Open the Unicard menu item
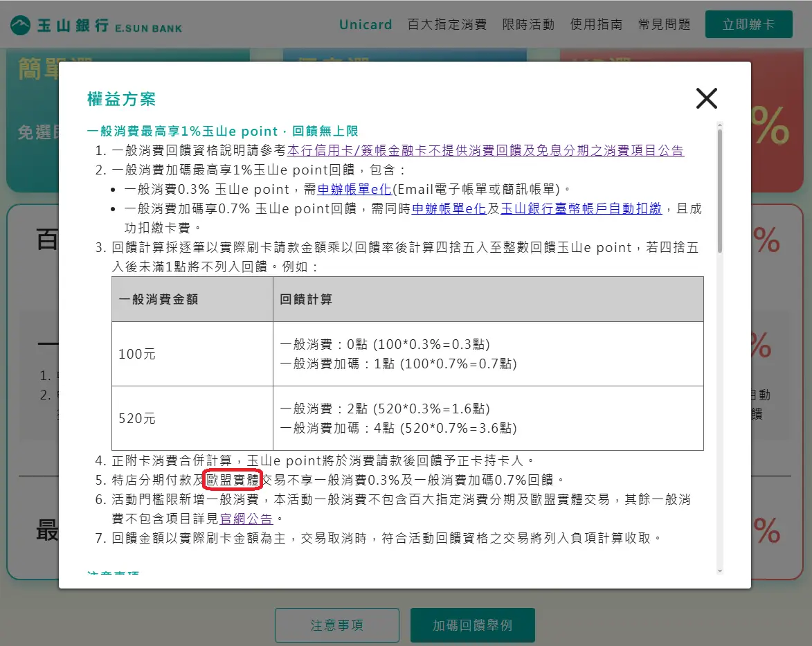Viewport: 812px width, 646px height. (366, 24)
